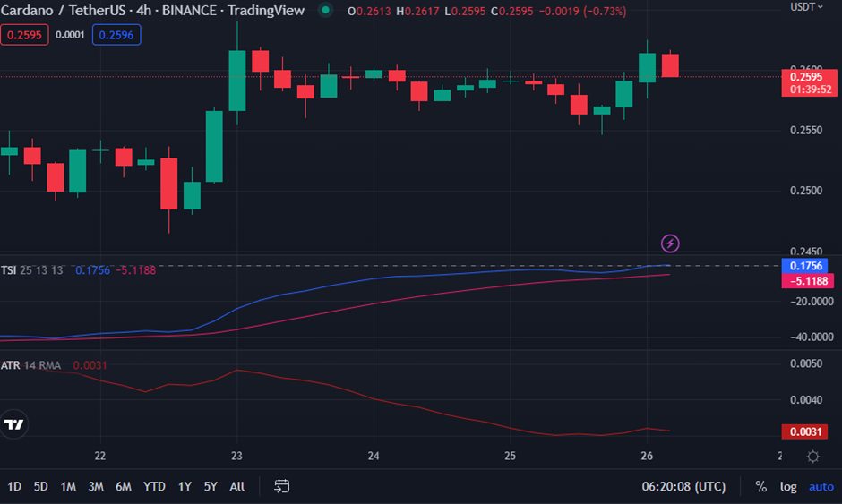Select the All time range
Image resolution: width=842 pixels, height=504 pixels.
237,486
